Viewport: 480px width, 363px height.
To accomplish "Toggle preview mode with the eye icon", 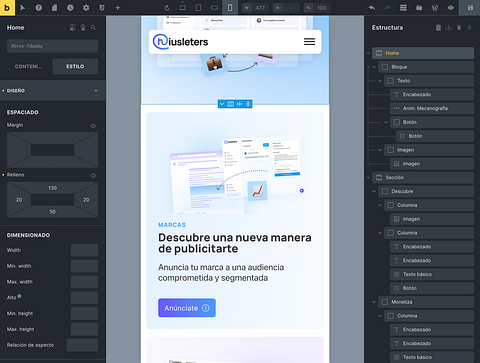I will pyautogui.click(x=451, y=7).
